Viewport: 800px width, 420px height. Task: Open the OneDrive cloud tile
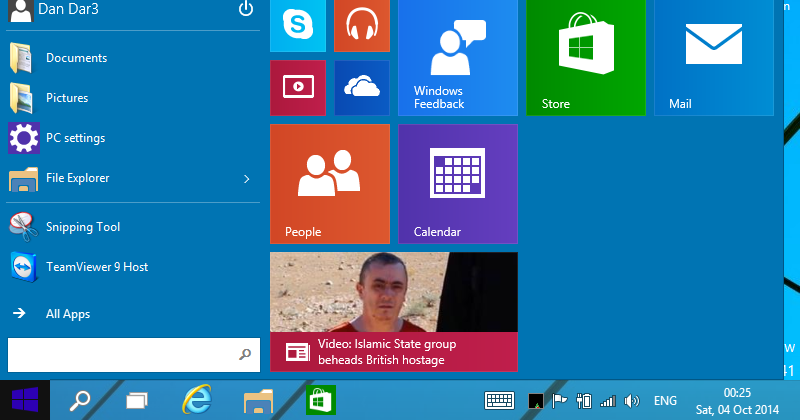(x=362, y=88)
